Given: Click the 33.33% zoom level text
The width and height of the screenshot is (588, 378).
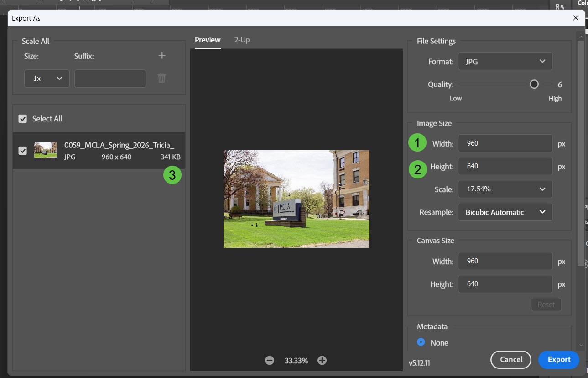Looking at the screenshot, I should (x=297, y=361).
